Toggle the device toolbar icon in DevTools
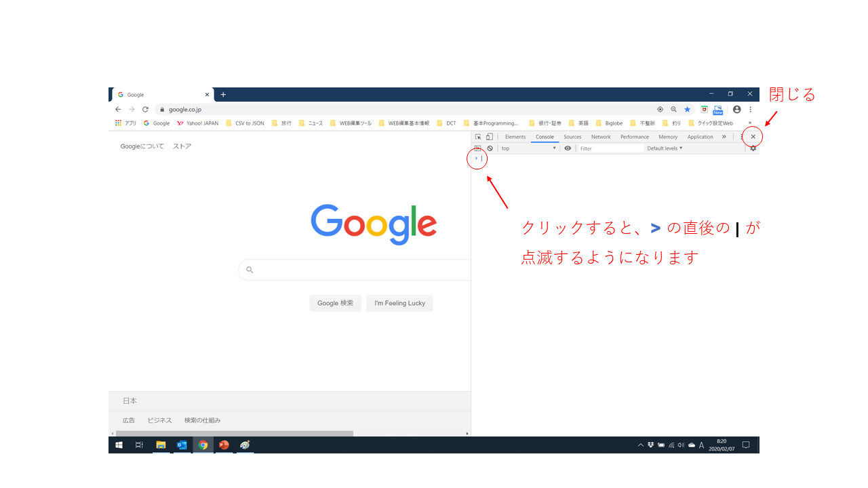This screenshot has height=488, width=868. tap(489, 137)
